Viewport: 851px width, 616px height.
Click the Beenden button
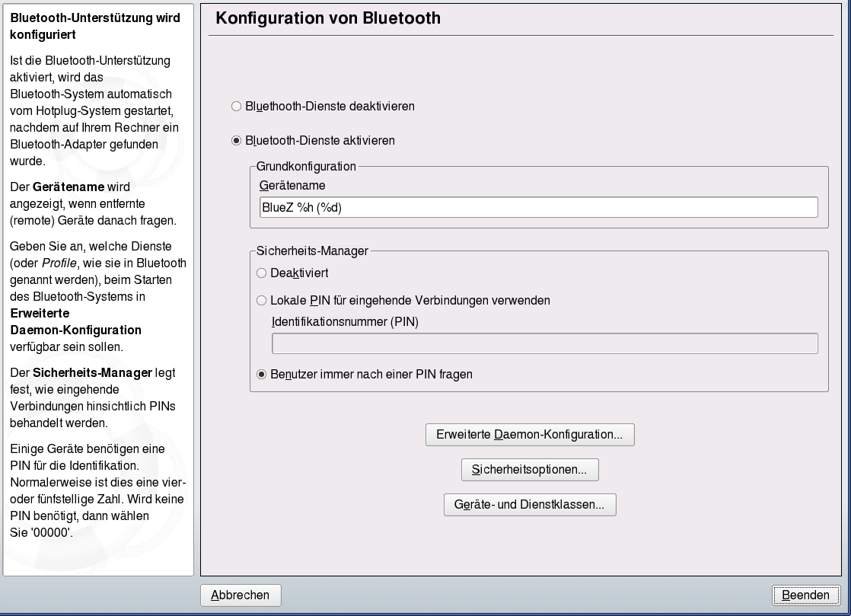(805, 595)
